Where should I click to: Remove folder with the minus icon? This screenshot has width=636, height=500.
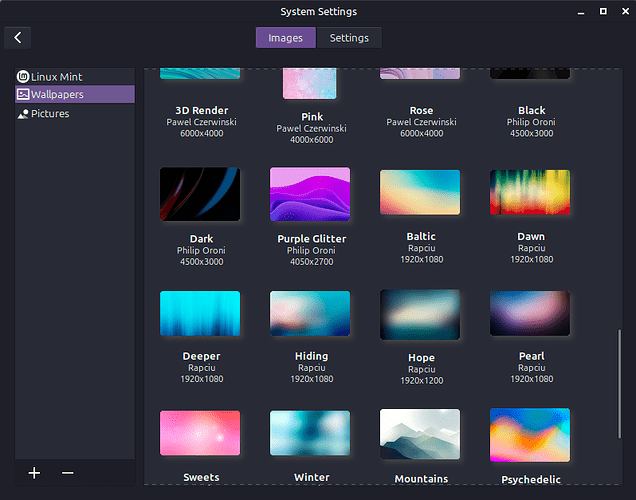click(67, 473)
